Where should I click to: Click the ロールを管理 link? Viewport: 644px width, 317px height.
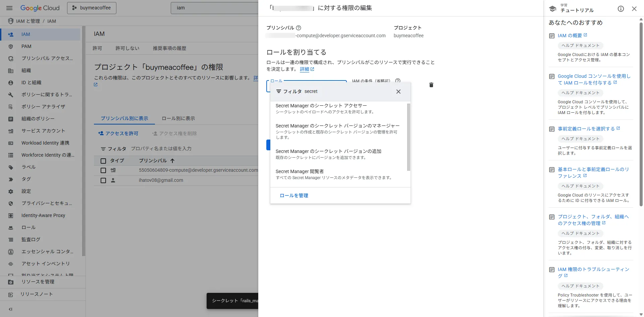(294, 196)
